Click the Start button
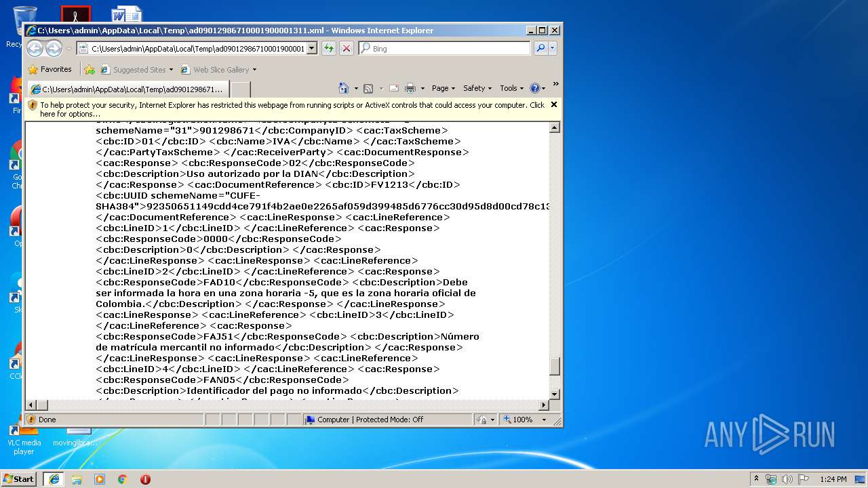Viewport: 868px width, 488px height. (18, 479)
